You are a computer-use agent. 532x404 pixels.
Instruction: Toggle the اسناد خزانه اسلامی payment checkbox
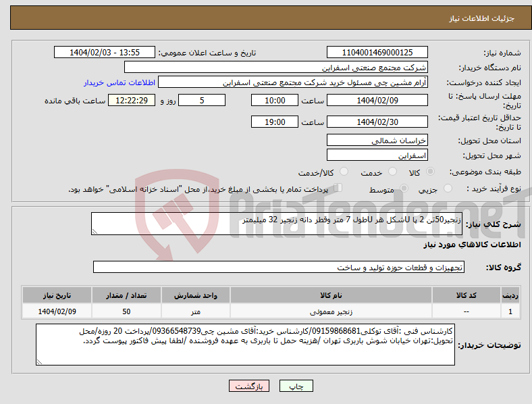point(338,187)
